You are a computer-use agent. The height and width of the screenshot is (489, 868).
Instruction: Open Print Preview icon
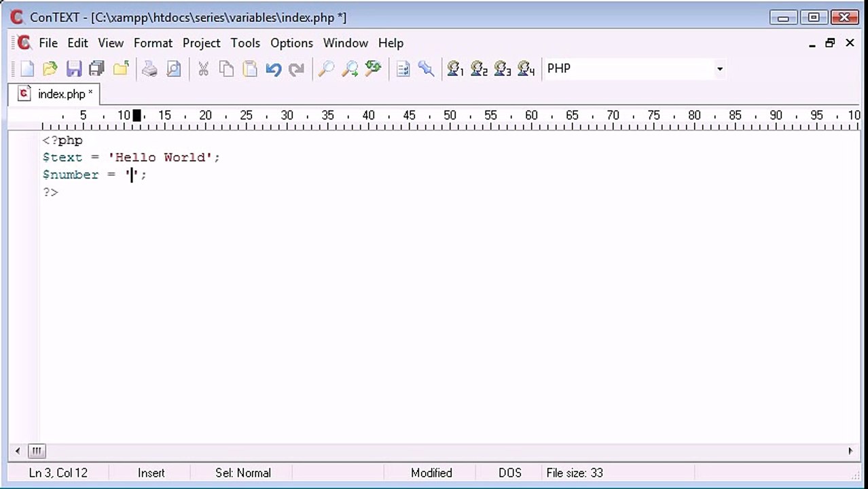174,69
